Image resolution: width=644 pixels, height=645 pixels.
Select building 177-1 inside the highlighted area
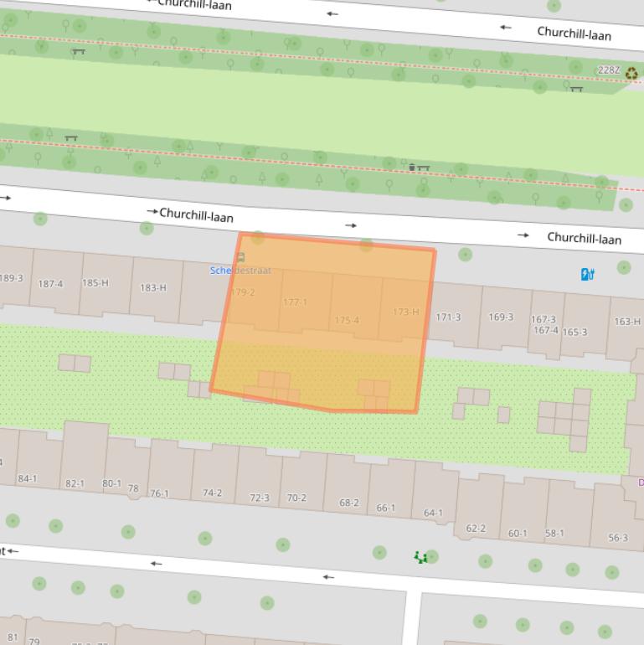coord(295,302)
